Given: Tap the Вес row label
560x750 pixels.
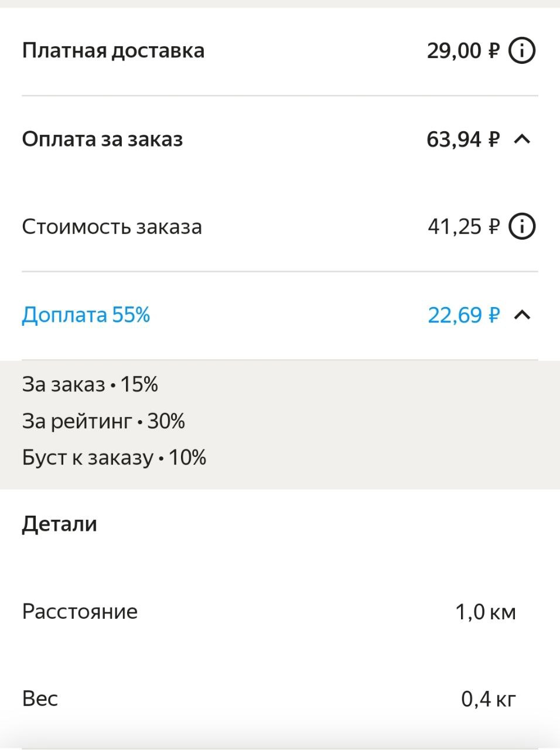Looking at the screenshot, I should coord(40,698).
